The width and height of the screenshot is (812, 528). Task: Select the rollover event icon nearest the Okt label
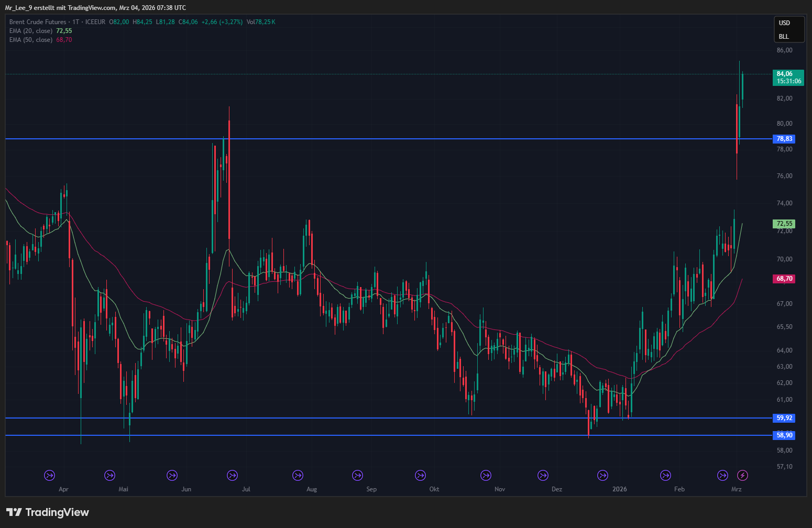click(x=420, y=475)
